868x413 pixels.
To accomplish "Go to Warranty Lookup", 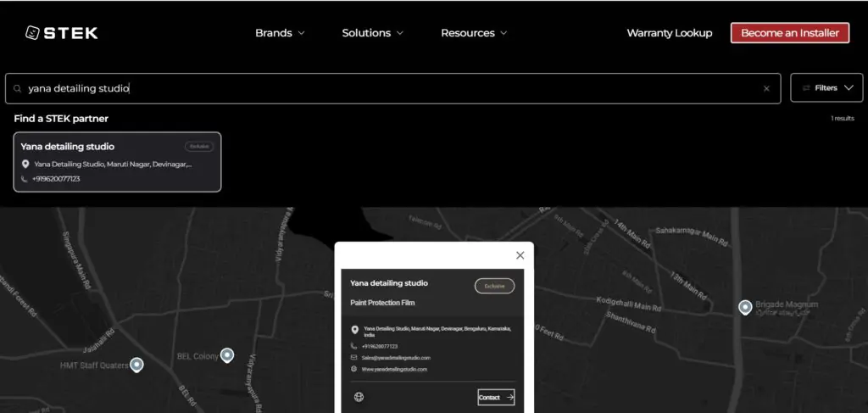I will tap(670, 33).
